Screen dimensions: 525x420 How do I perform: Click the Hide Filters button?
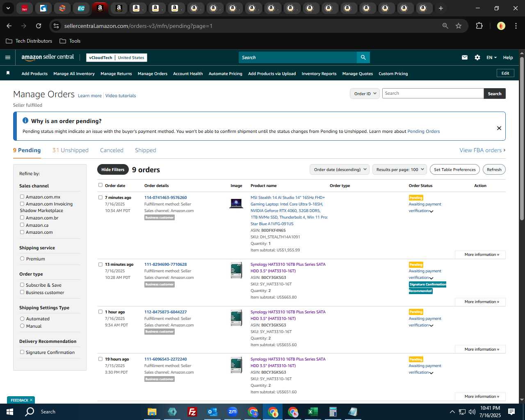point(113,169)
